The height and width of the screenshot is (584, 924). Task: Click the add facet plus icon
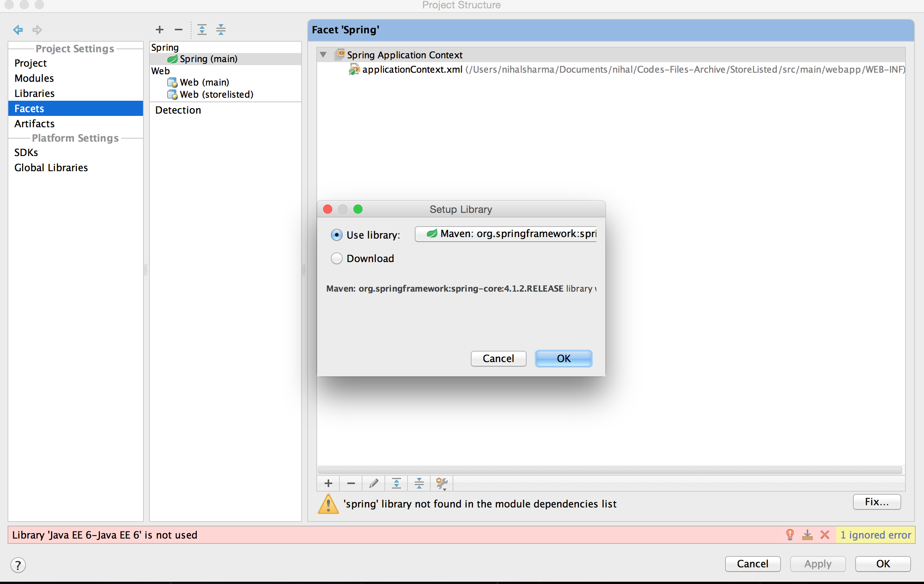[x=160, y=30]
